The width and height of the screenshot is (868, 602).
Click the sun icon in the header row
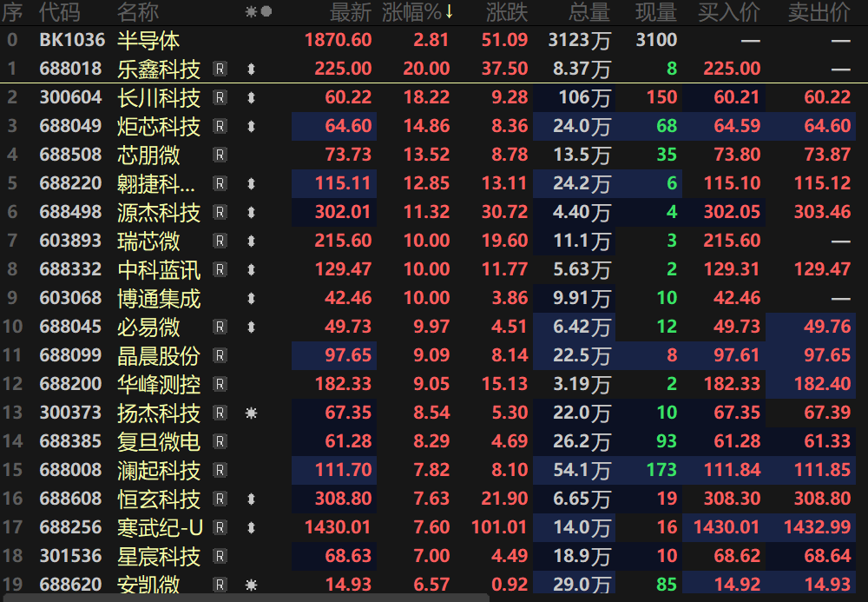252,11
